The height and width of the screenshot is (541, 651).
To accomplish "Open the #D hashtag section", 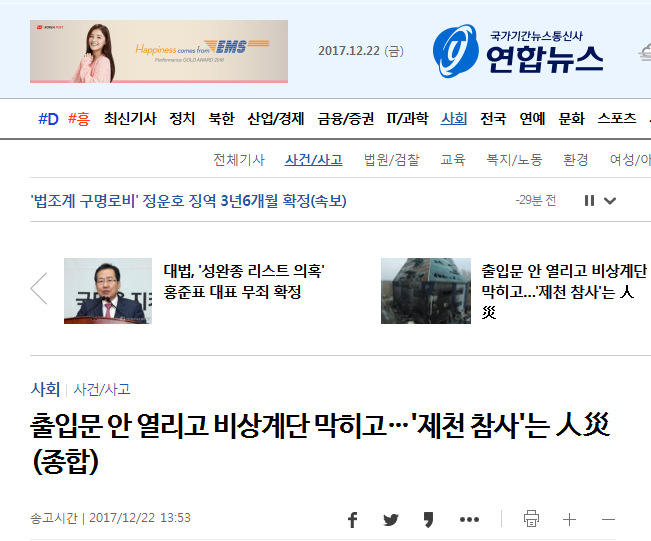I will tap(48, 119).
